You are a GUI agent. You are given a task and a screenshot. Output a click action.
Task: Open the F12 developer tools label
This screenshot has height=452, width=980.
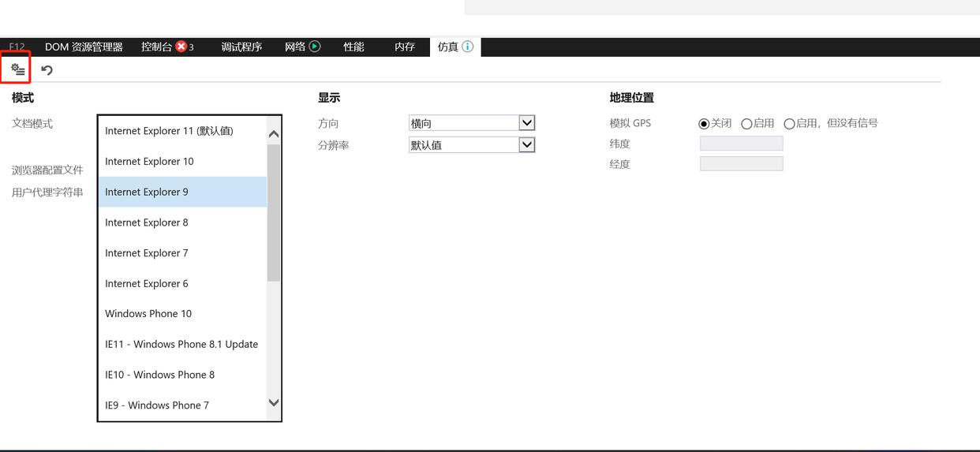(17, 47)
